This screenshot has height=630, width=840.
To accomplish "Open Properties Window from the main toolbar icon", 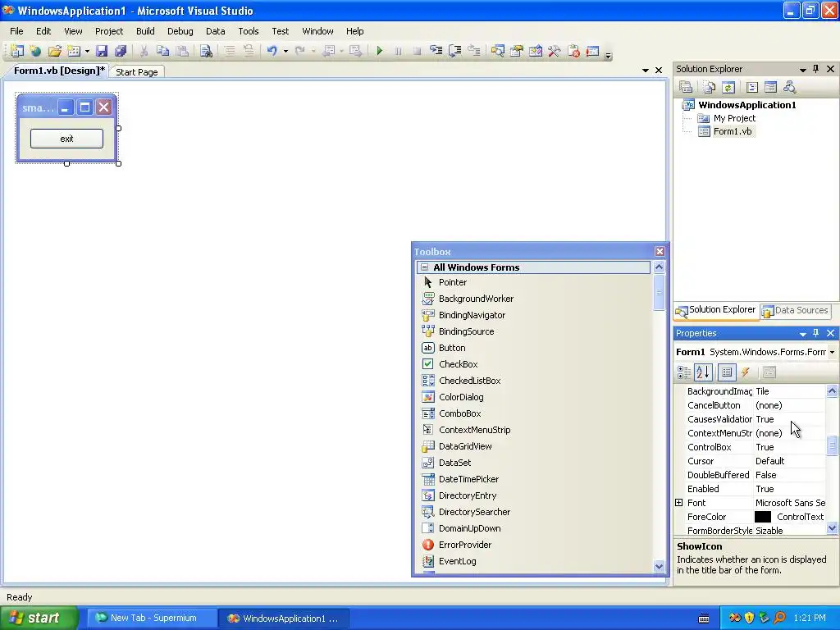I will pos(517,51).
